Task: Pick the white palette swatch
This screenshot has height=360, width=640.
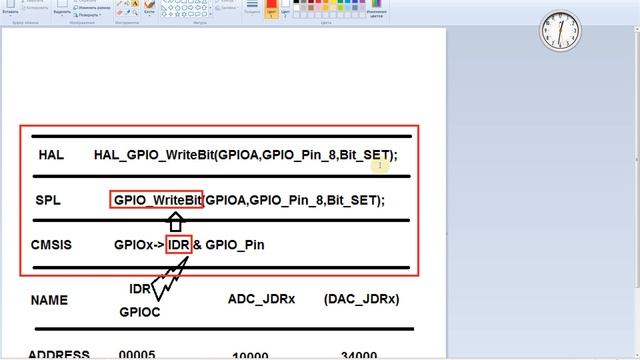Action: (296, 8)
